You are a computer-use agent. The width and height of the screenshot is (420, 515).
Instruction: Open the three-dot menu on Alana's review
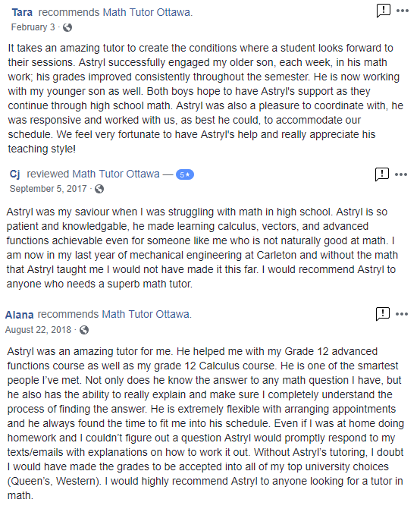402,314
